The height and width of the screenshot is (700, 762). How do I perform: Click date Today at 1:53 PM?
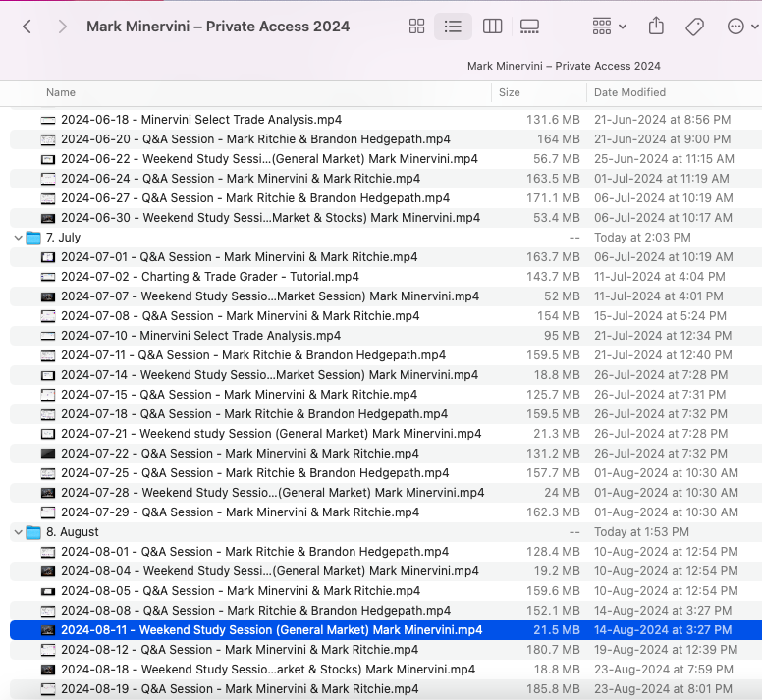tap(641, 532)
